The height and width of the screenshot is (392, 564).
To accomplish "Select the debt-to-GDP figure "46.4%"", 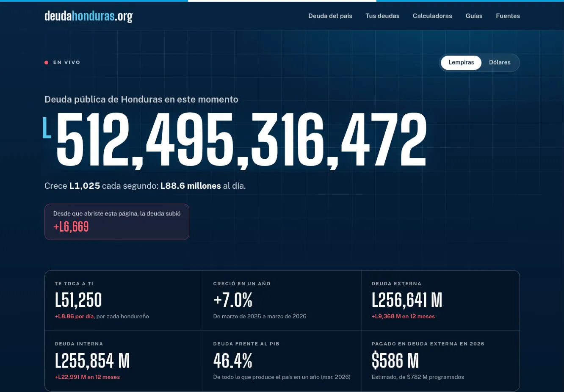I will 233,361.
